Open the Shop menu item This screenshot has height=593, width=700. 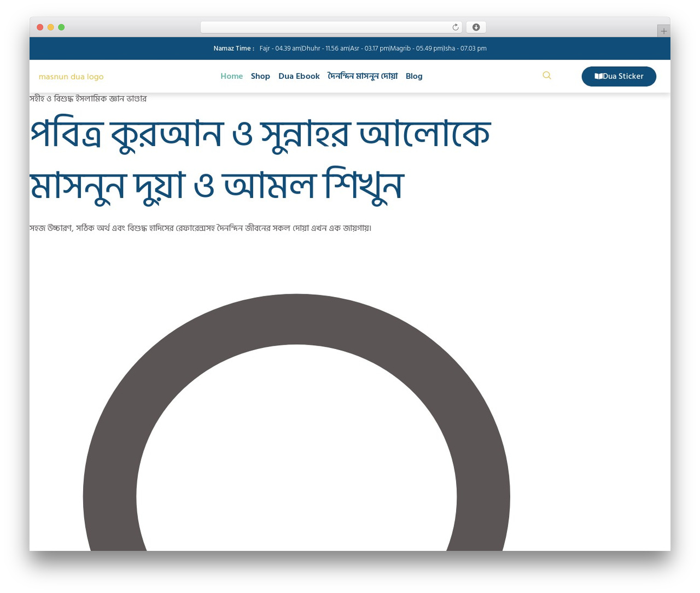click(x=260, y=76)
